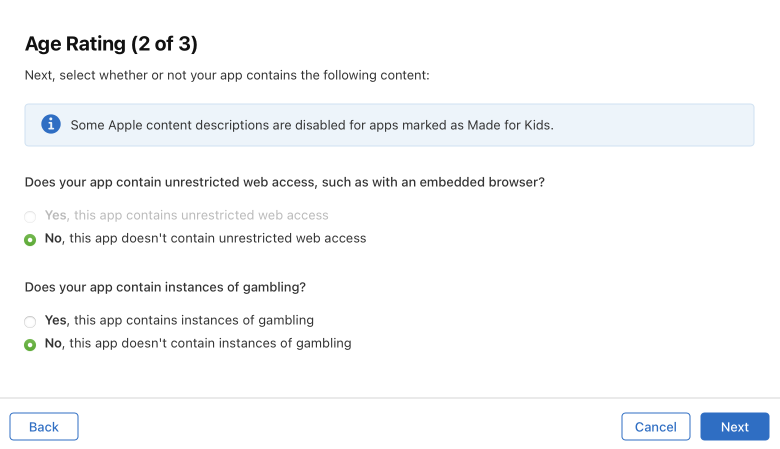Click the Made for Kids notice text

click(x=312, y=125)
